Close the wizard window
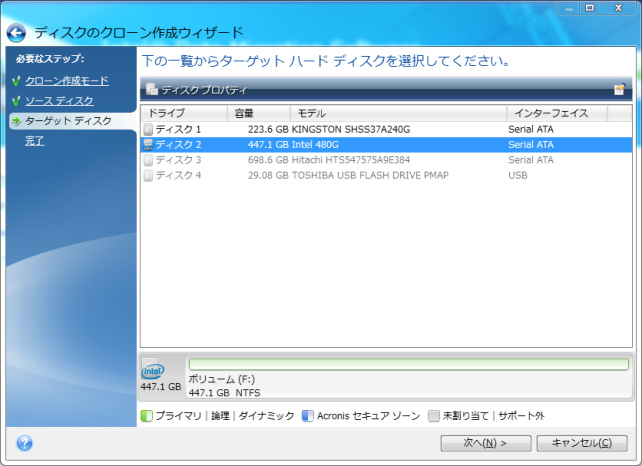Screen dimensions: 642x466 click(619, 8)
